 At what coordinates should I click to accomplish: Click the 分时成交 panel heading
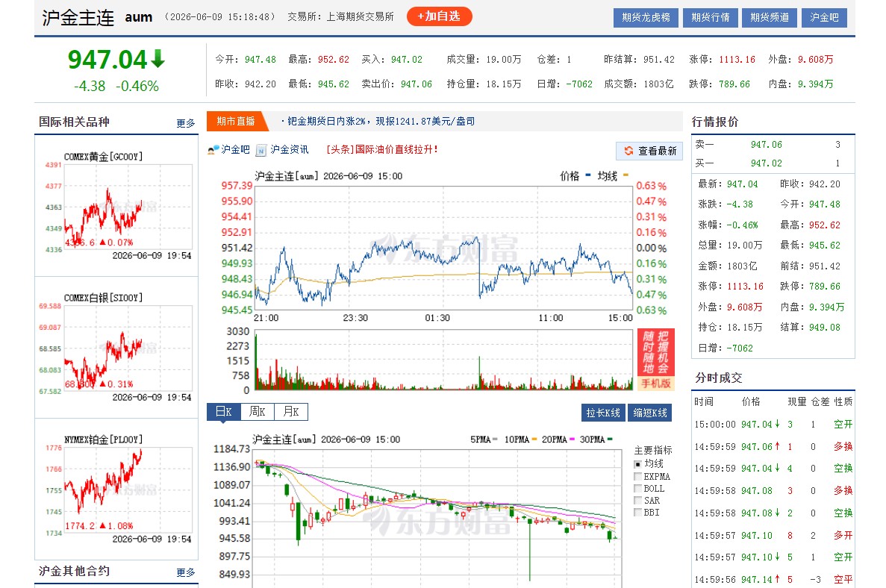click(718, 378)
